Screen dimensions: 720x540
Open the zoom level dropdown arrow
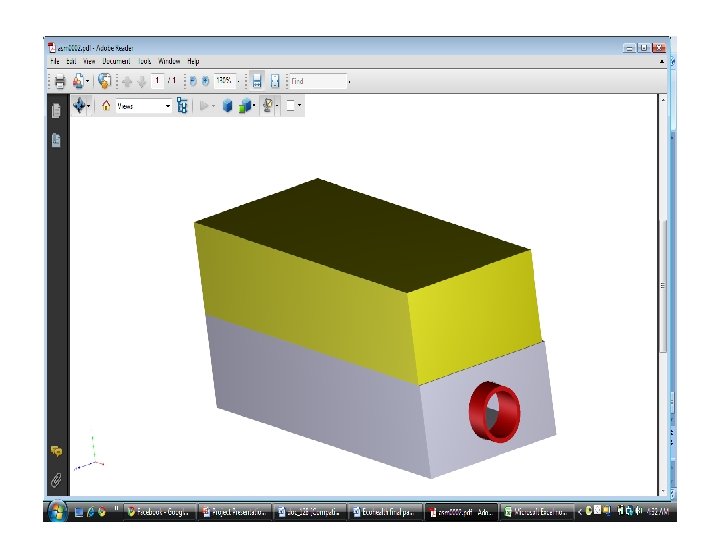pyautogui.click(x=238, y=82)
